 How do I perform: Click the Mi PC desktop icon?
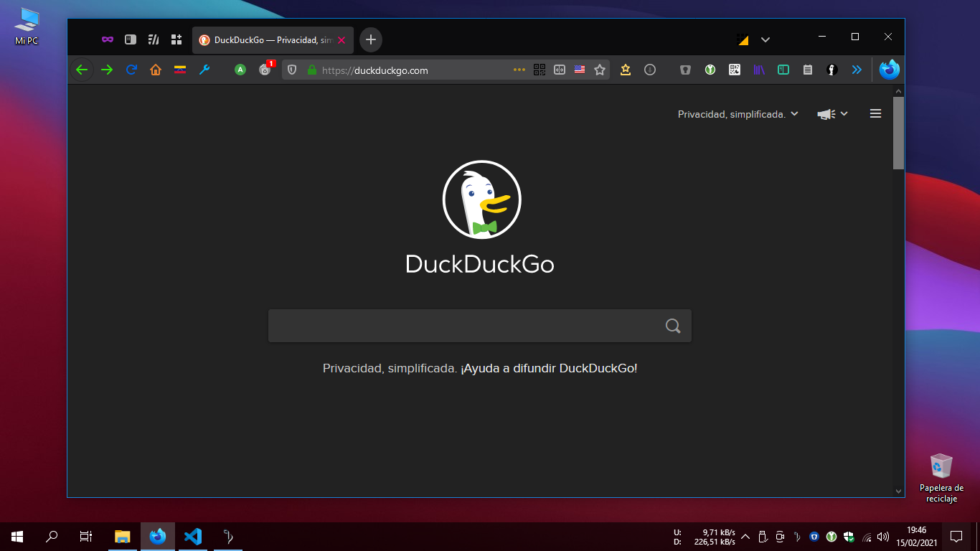point(27,27)
